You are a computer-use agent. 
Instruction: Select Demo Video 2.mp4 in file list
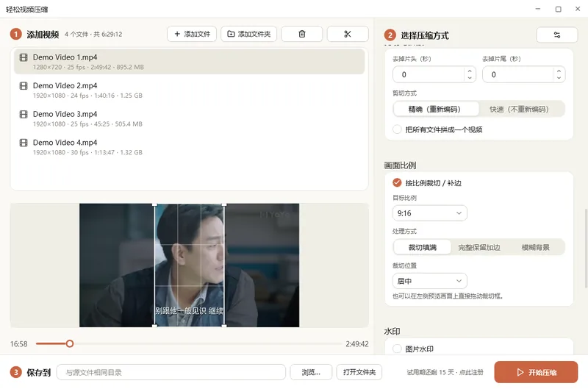click(x=190, y=90)
